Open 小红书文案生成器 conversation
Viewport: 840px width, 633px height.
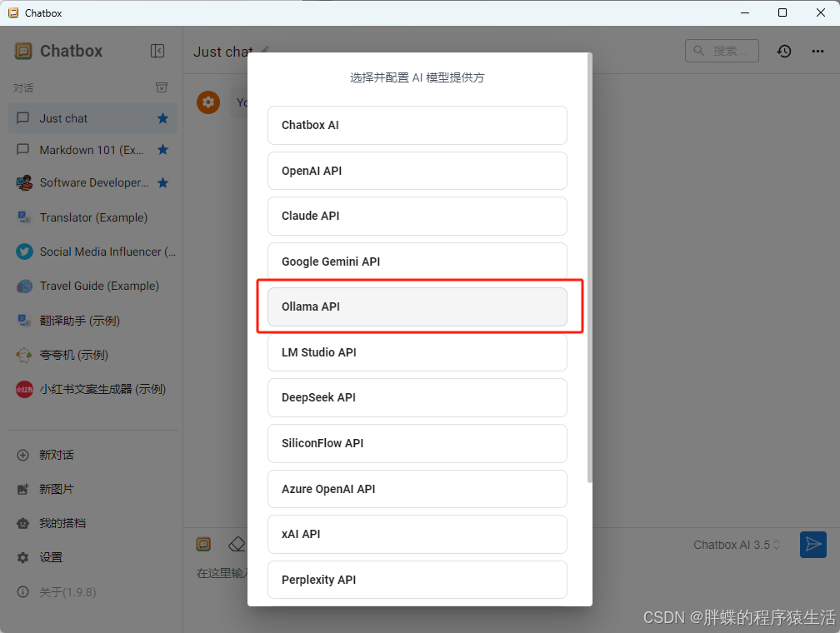coord(92,389)
